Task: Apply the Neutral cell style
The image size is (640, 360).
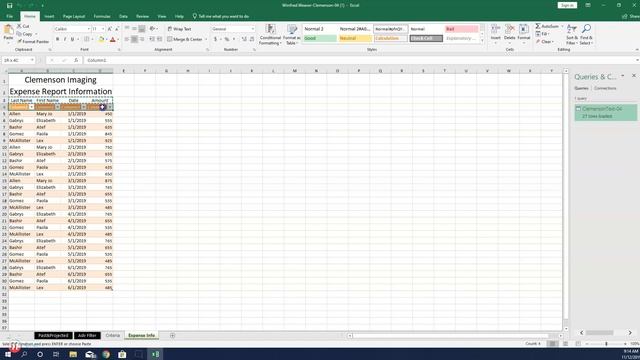Action: click(355, 38)
